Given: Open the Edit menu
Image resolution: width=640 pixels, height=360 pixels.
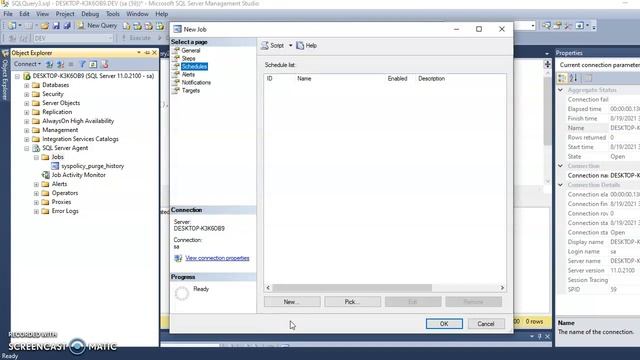Looking at the screenshot, I should [24, 14].
